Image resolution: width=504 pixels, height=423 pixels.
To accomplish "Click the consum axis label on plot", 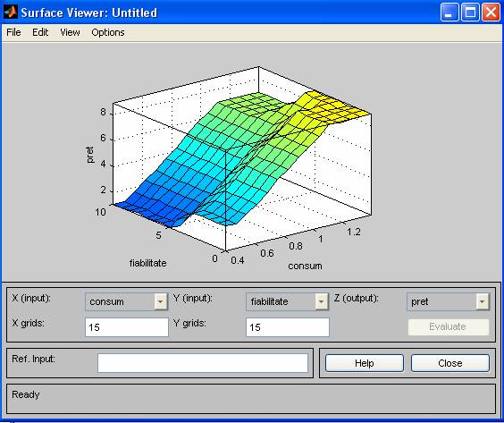I will pos(305,266).
